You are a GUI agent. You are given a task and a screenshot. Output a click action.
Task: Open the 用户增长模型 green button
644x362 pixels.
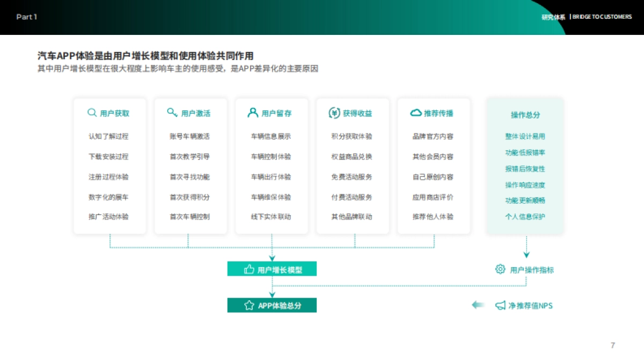pos(273,268)
